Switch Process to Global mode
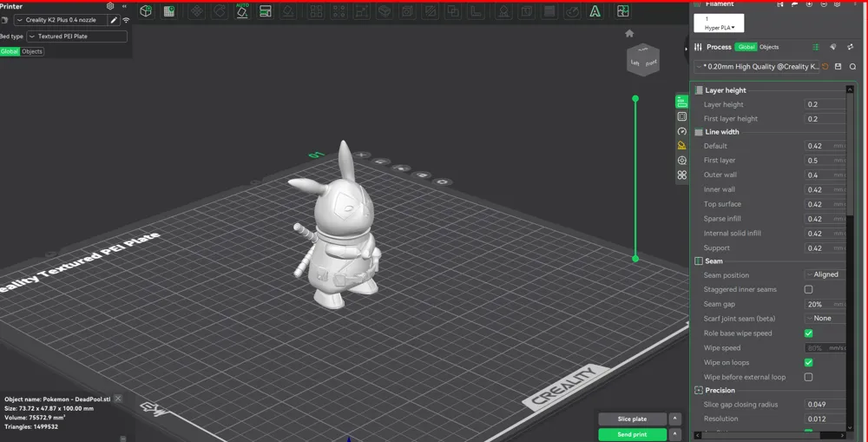Viewport: 868px width, 442px height. (x=746, y=47)
